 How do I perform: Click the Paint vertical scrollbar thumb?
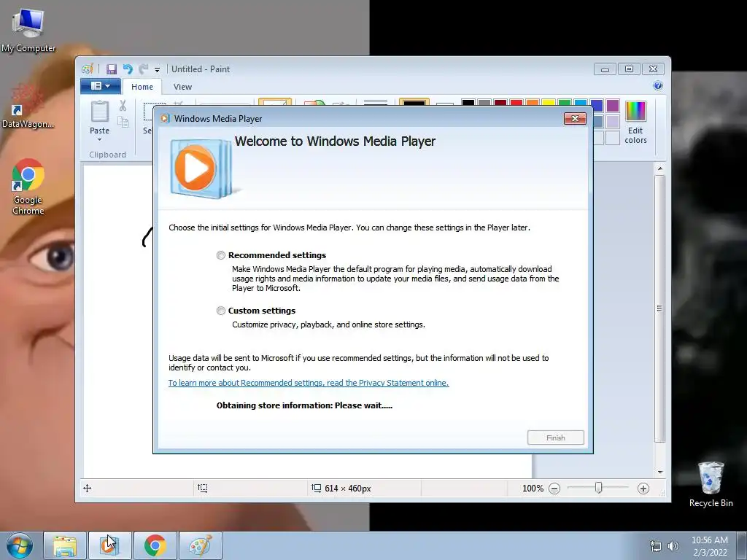tap(659, 309)
